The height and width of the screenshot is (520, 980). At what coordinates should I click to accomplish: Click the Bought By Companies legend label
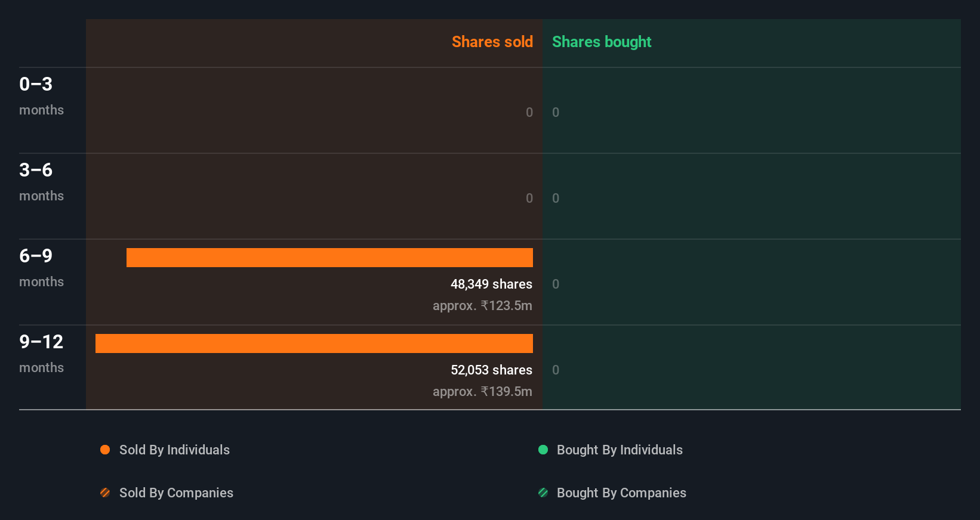click(x=621, y=493)
